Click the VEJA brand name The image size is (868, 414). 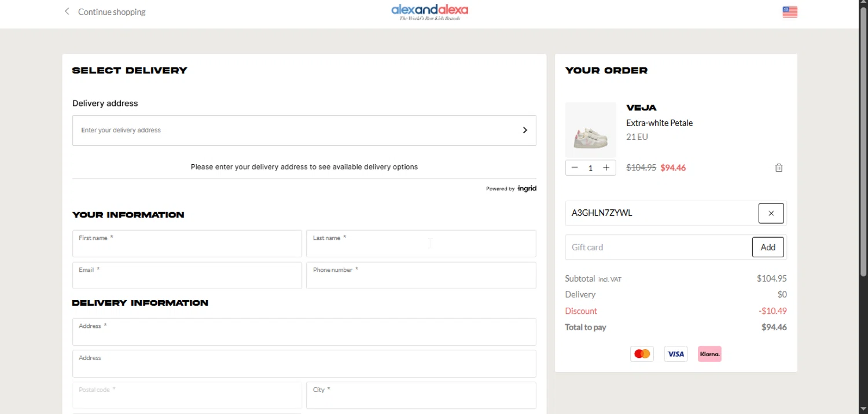coord(641,108)
